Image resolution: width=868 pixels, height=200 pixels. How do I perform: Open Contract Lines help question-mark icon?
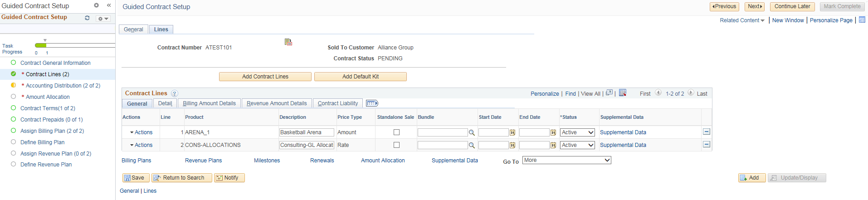point(175,93)
